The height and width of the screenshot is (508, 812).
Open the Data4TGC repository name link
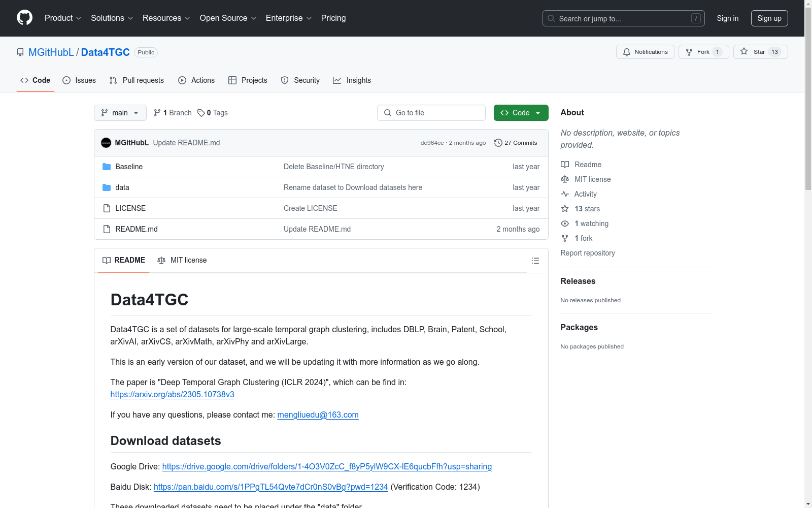[106, 52]
